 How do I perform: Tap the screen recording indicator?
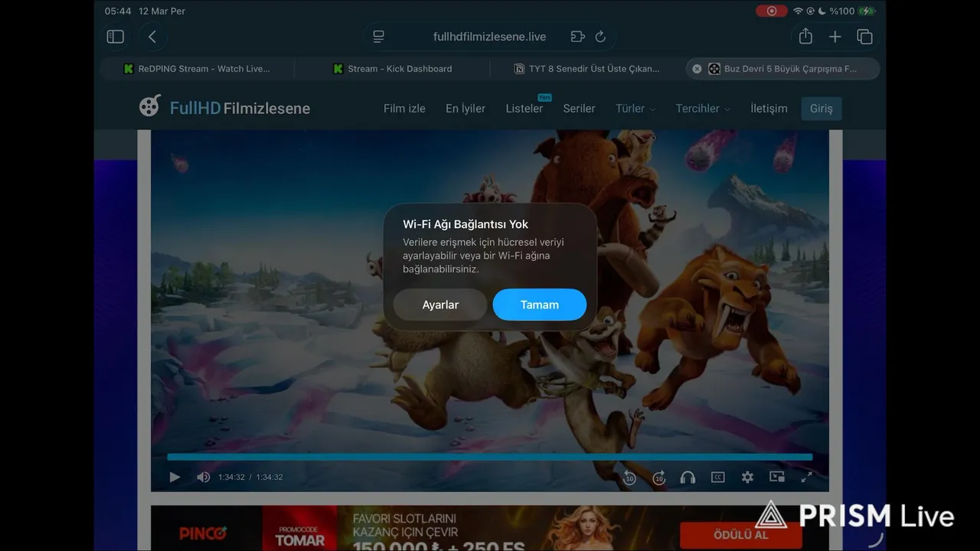771,11
